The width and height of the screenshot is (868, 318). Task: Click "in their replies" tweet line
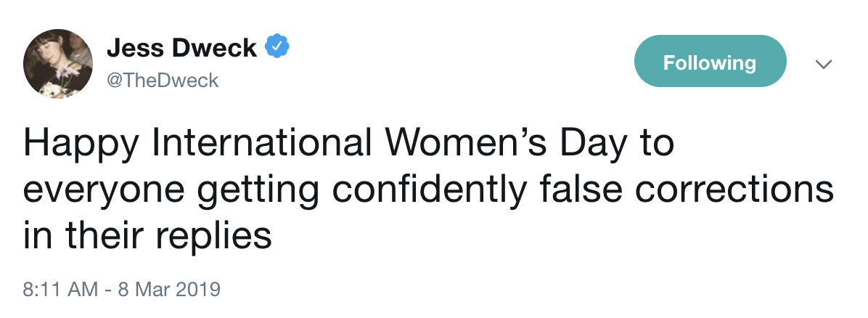click(x=147, y=236)
